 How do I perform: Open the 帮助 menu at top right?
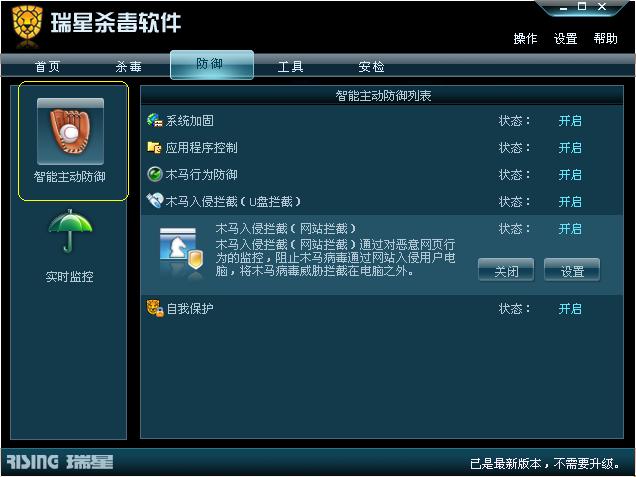605,39
